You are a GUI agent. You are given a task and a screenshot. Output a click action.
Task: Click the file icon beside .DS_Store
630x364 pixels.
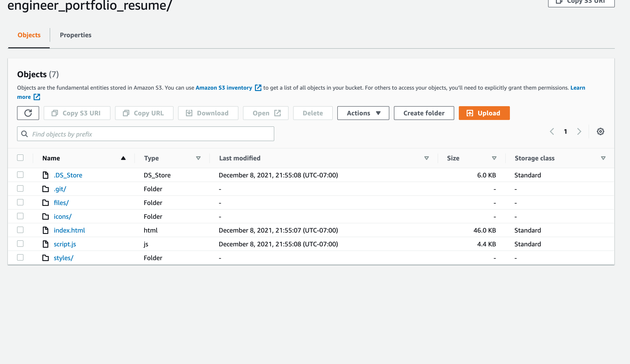tap(46, 175)
